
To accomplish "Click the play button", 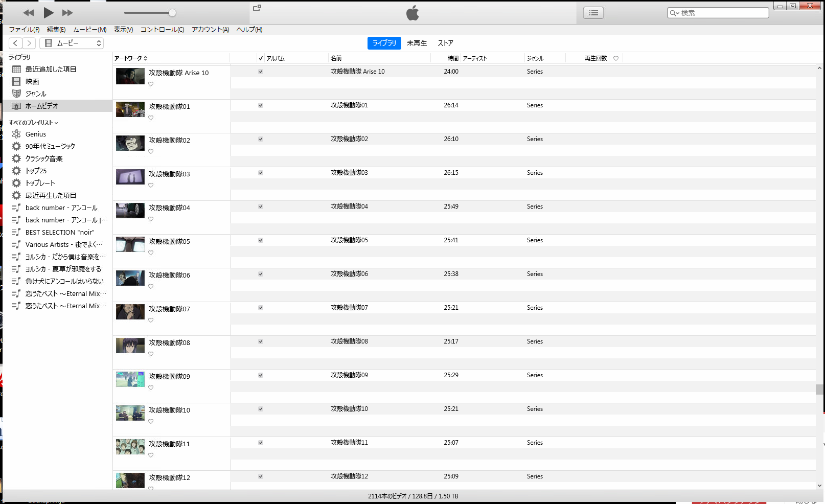I will pos(49,13).
